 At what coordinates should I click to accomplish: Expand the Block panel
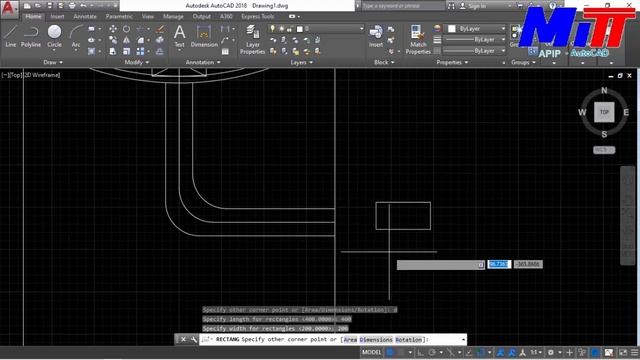tap(384, 62)
